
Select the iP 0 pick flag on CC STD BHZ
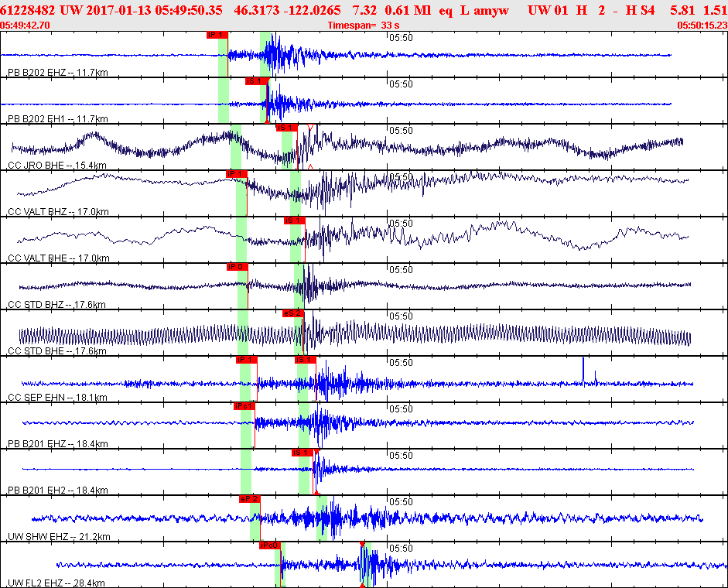[238, 267]
